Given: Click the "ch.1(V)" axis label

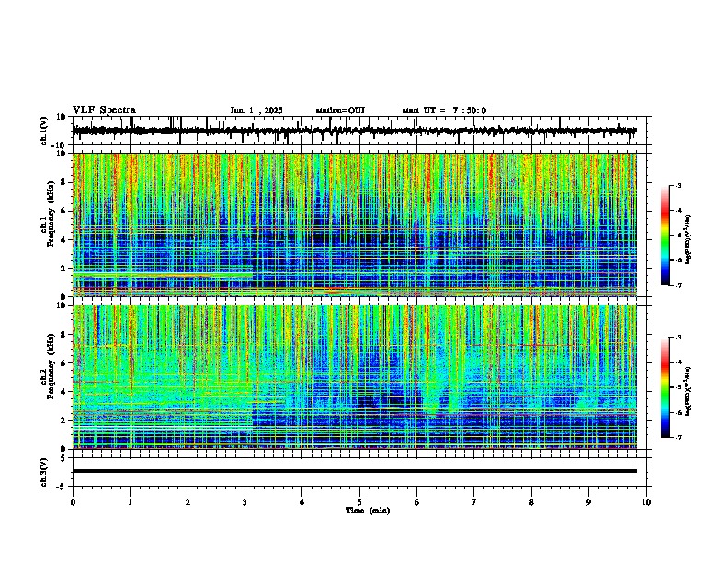Looking at the screenshot, I should 44,131.
